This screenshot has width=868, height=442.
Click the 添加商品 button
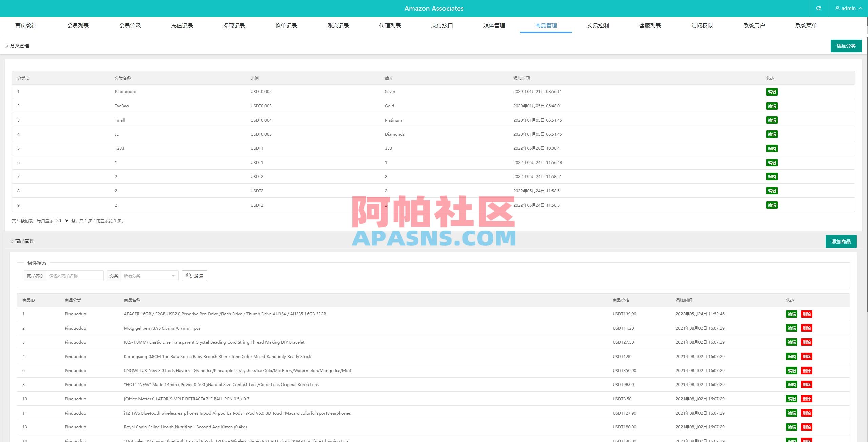(x=841, y=241)
